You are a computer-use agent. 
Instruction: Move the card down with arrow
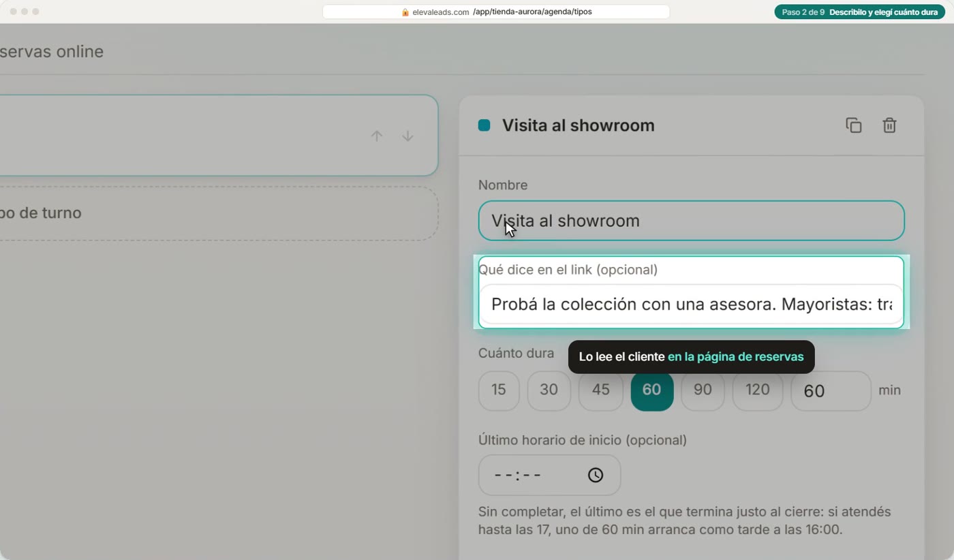(407, 136)
